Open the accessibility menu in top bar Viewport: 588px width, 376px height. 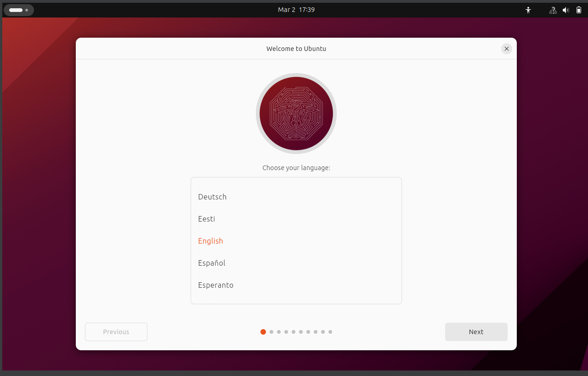click(528, 10)
